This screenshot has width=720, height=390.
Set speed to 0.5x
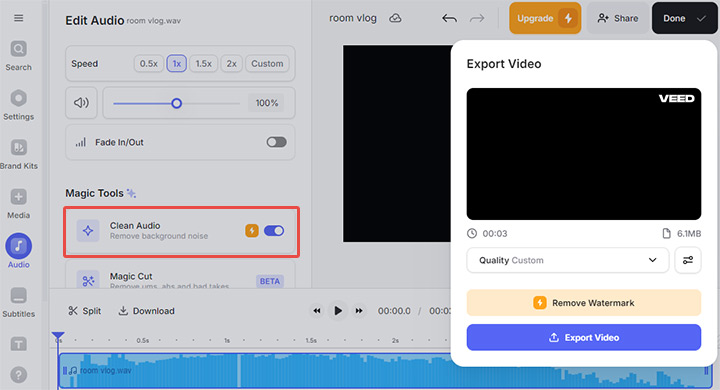click(149, 63)
